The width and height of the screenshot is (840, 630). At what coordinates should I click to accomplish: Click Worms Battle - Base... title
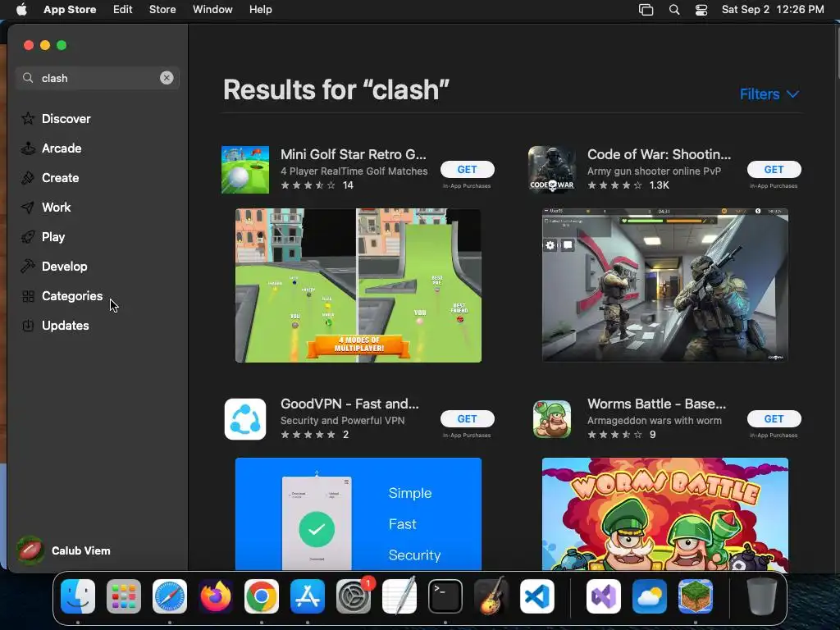click(657, 404)
